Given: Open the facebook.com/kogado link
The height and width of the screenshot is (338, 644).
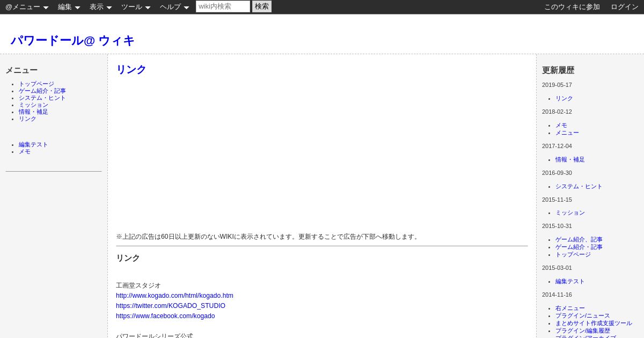Looking at the screenshot, I should pyautogui.click(x=165, y=316).
